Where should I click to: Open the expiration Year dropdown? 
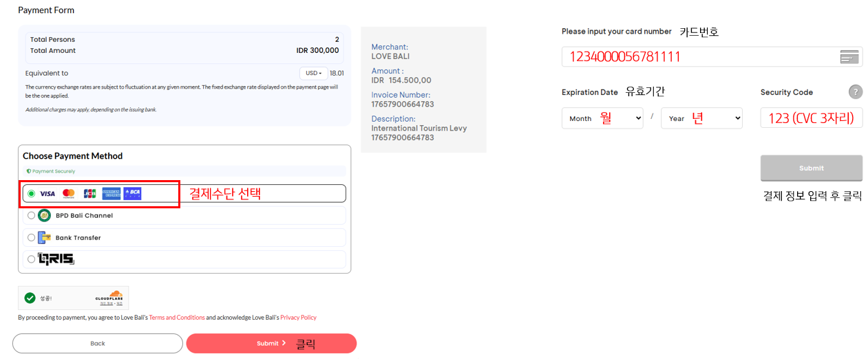click(701, 118)
